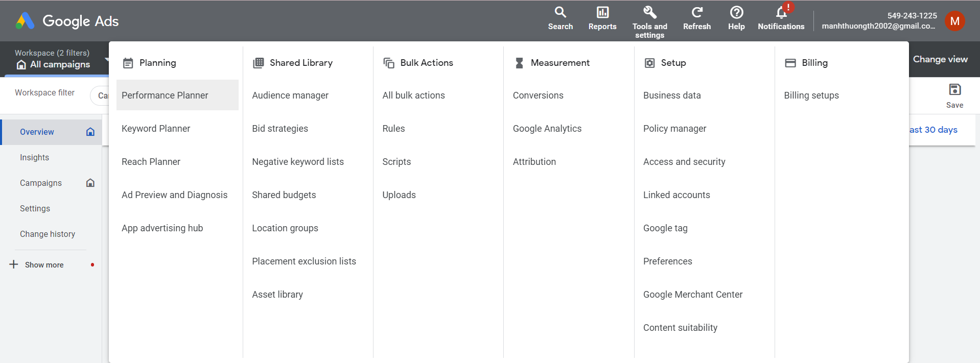
Task: Open the Notifications bell icon
Action: click(781, 12)
